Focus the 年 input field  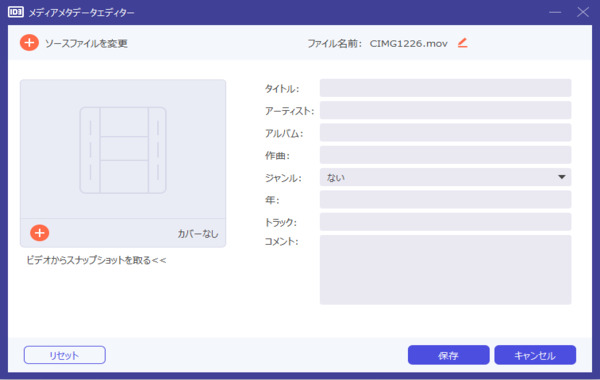coord(445,199)
